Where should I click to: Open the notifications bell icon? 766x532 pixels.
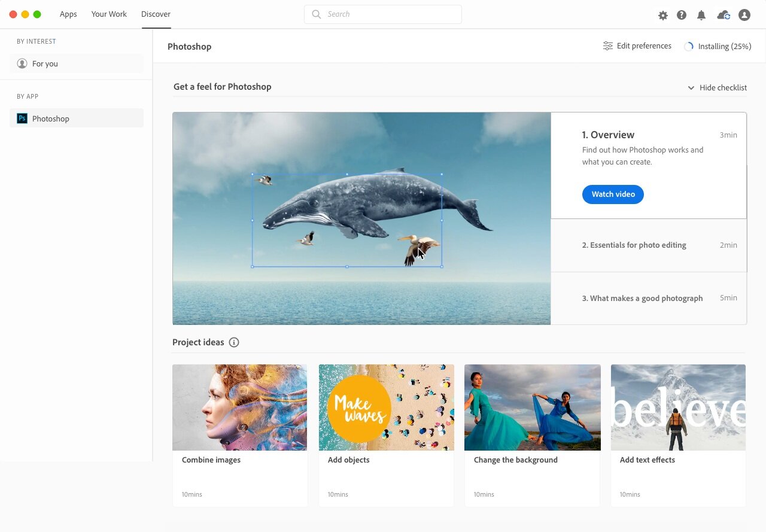[x=701, y=15]
